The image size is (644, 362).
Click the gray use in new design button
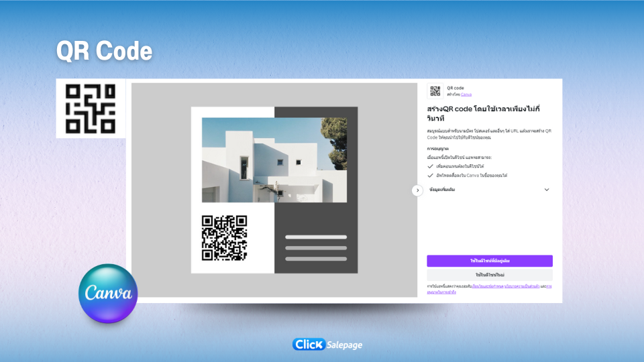490,275
